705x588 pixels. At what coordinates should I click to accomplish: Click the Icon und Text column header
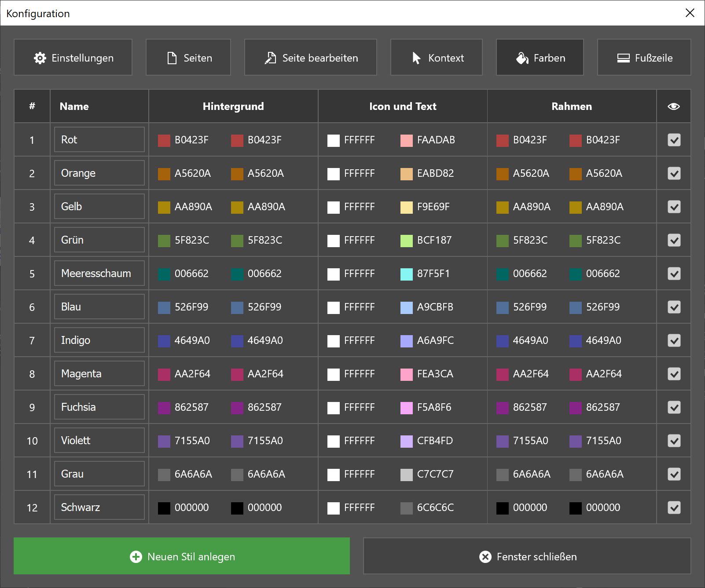(x=403, y=106)
